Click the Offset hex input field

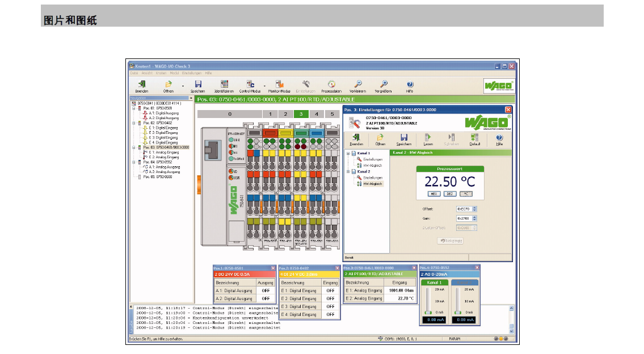[x=464, y=209]
